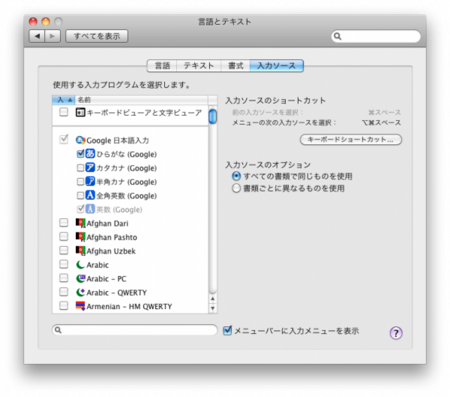Sort by the 入 column header

(64, 100)
